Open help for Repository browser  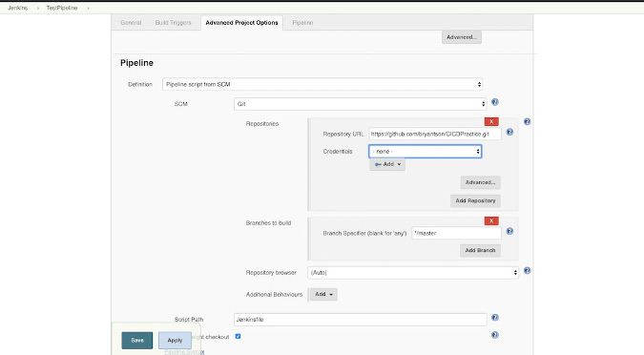(x=527, y=270)
